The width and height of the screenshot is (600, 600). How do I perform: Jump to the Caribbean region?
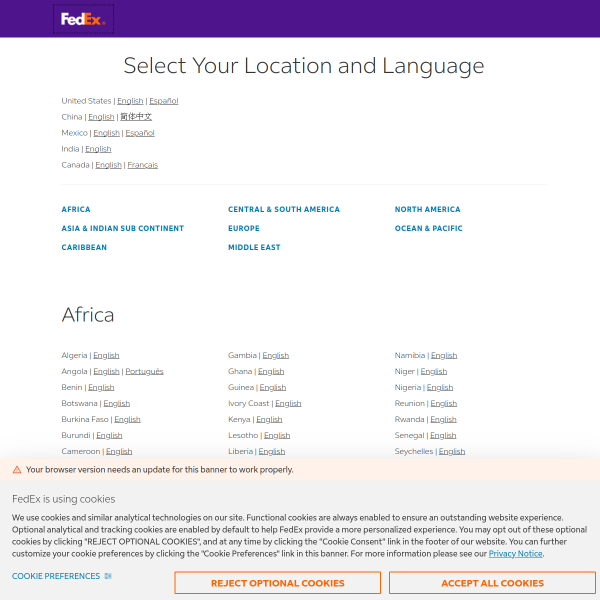84,248
